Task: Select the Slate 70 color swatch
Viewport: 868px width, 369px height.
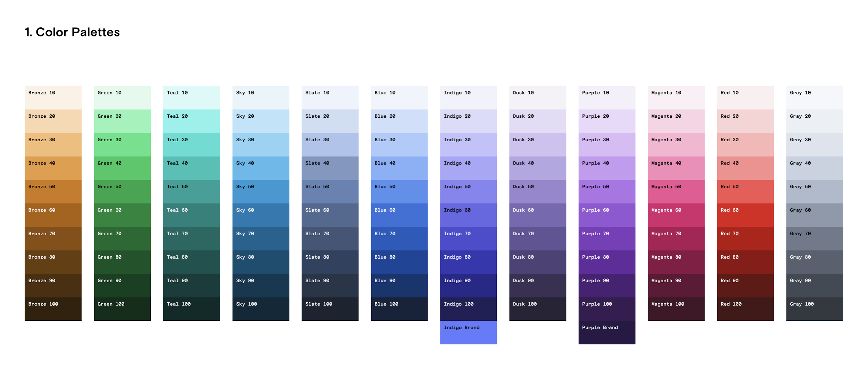Action: (330, 238)
